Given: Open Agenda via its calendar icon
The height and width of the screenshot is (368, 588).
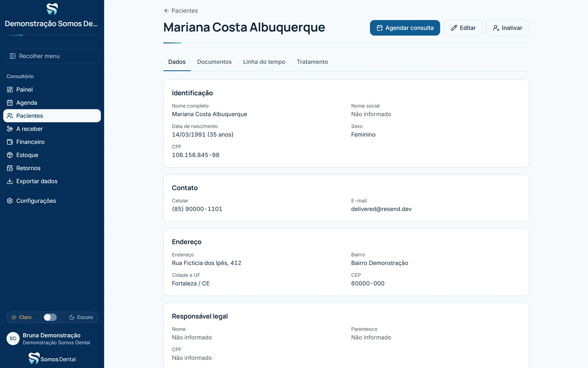Looking at the screenshot, I should 10,103.
